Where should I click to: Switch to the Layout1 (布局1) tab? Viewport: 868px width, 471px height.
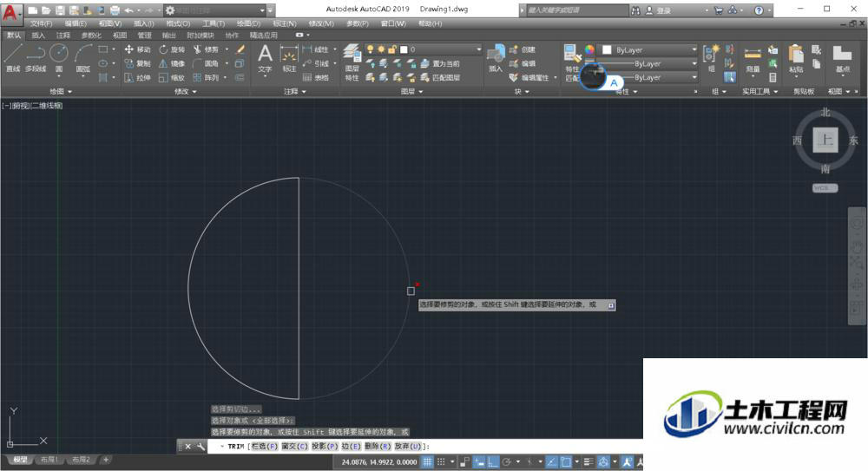(49, 460)
